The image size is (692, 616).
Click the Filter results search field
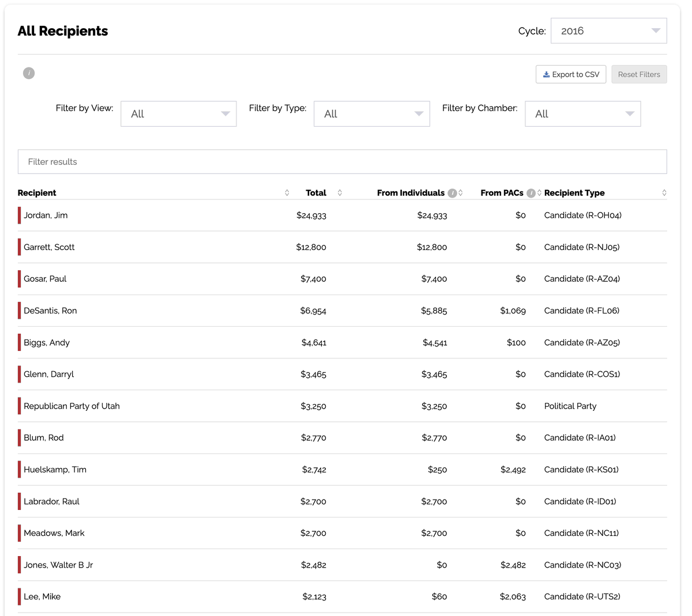tap(343, 162)
